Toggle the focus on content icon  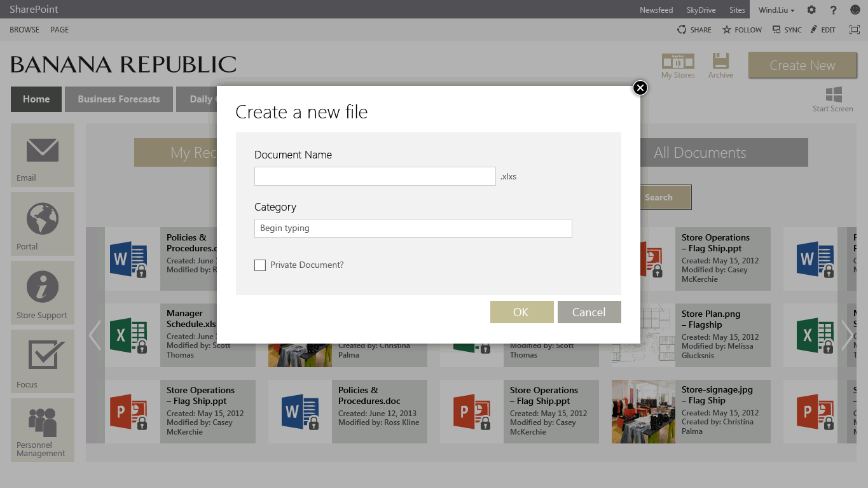tap(855, 30)
